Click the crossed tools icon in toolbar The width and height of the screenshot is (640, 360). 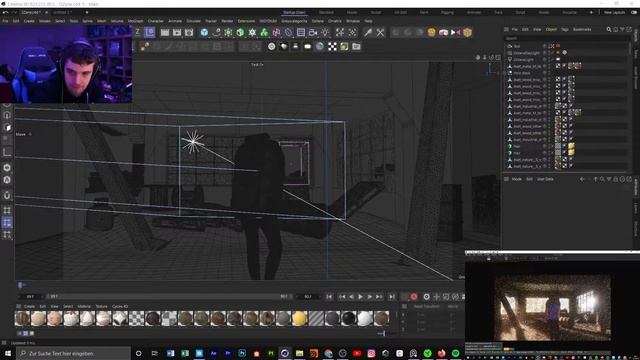click(x=380, y=32)
